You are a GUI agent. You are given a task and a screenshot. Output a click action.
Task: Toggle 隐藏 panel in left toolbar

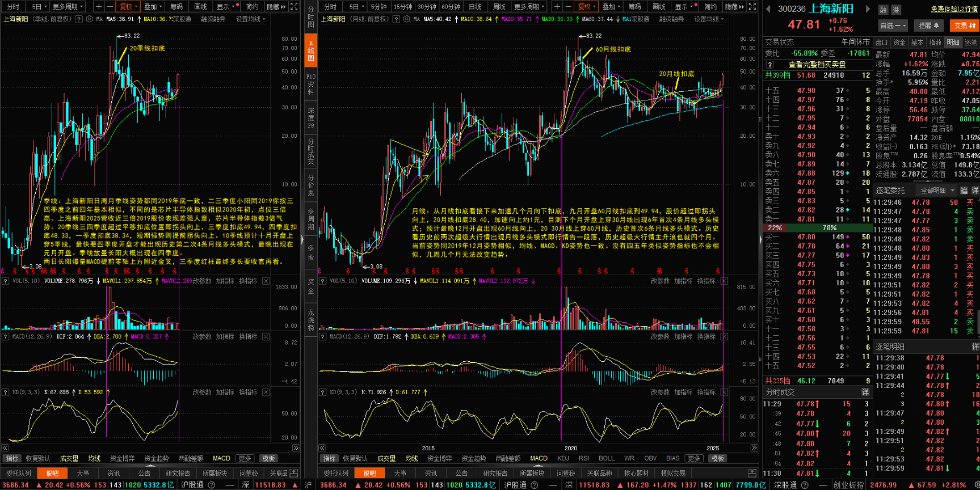click(x=275, y=6)
